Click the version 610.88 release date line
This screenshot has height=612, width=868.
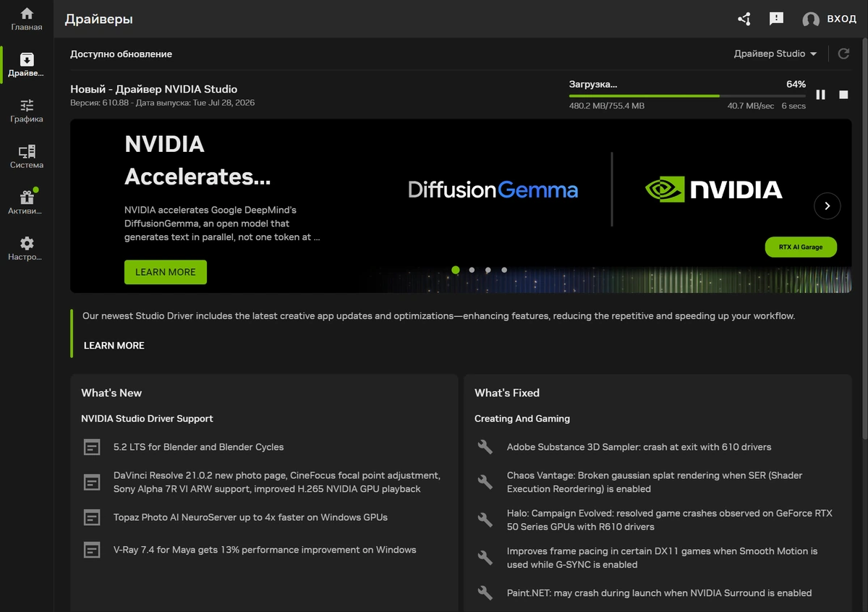click(x=163, y=103)
